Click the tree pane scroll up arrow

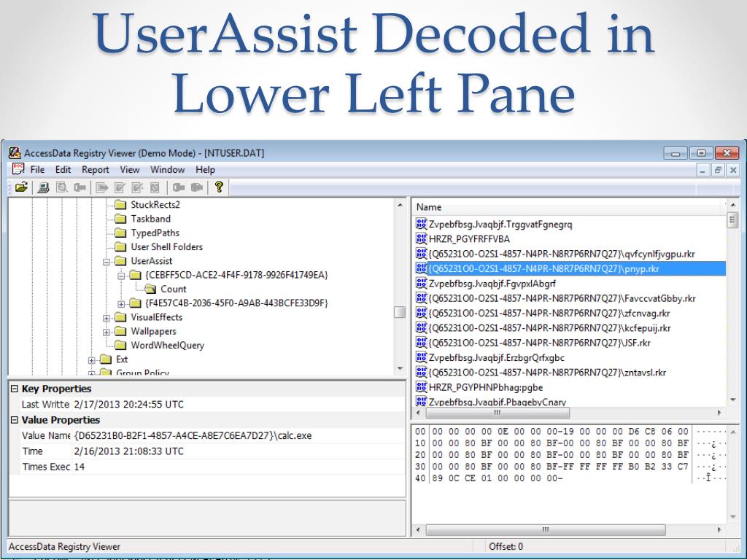pos(400,205)
